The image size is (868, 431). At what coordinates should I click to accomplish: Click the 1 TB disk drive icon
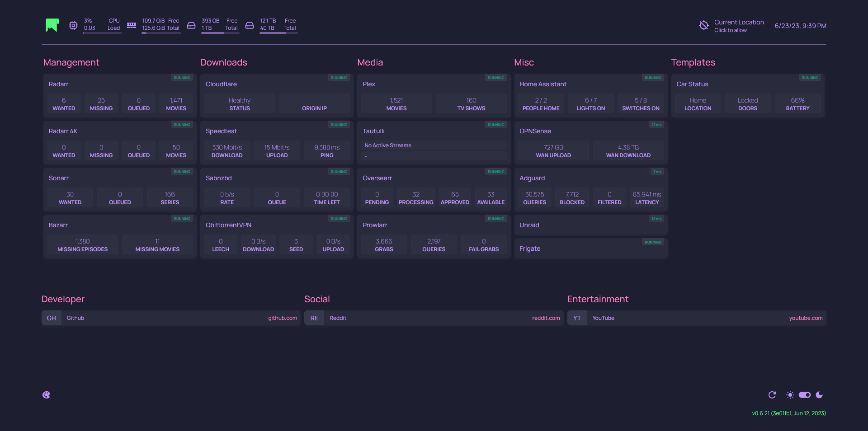191,25
